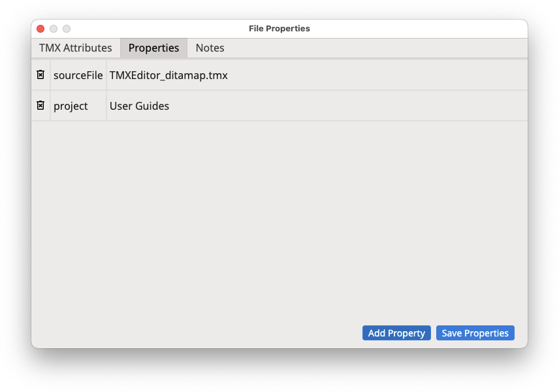559x392 pixels.
Task: Delete the sourceFile property row
Action: [40, 74]
